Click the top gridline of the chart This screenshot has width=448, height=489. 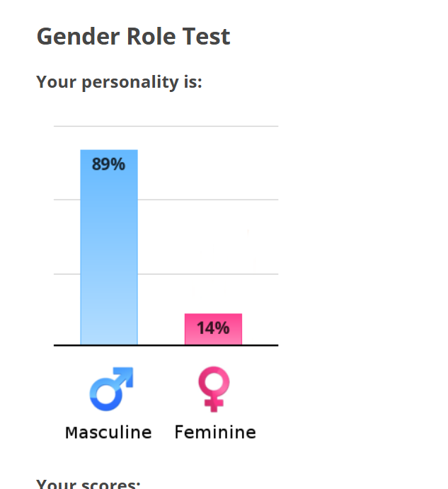click(x=166, y=126)
